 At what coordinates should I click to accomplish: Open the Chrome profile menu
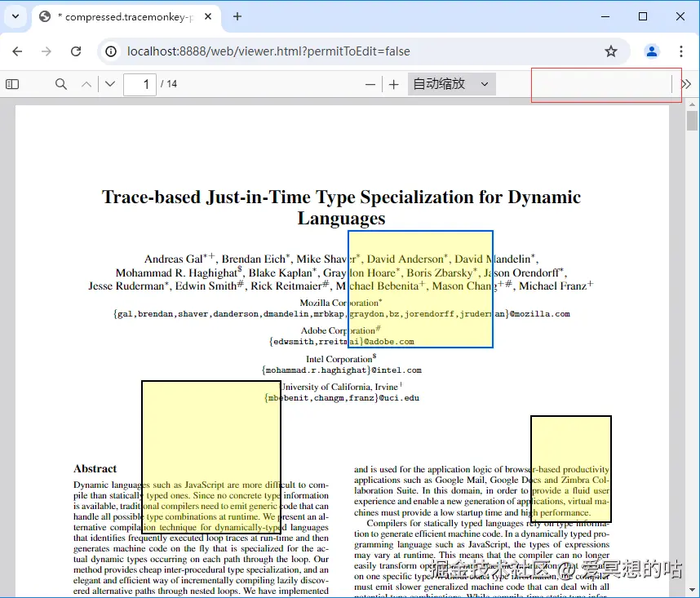tap(652, 51)
